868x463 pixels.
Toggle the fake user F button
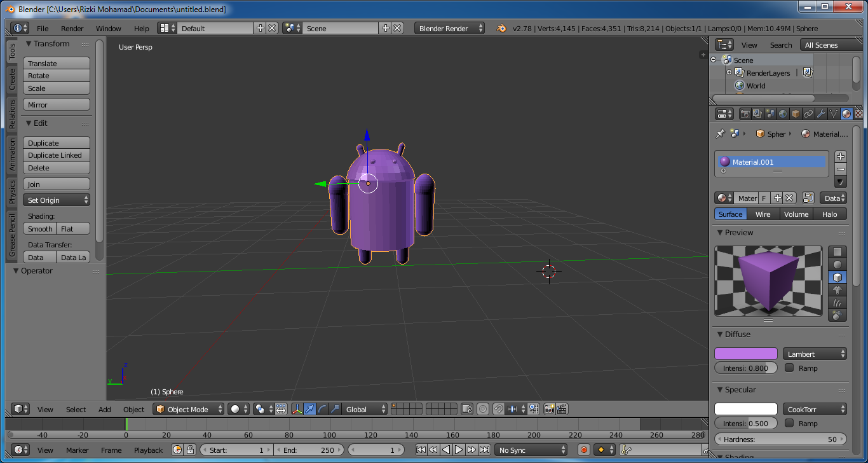(x=764, y=198)
